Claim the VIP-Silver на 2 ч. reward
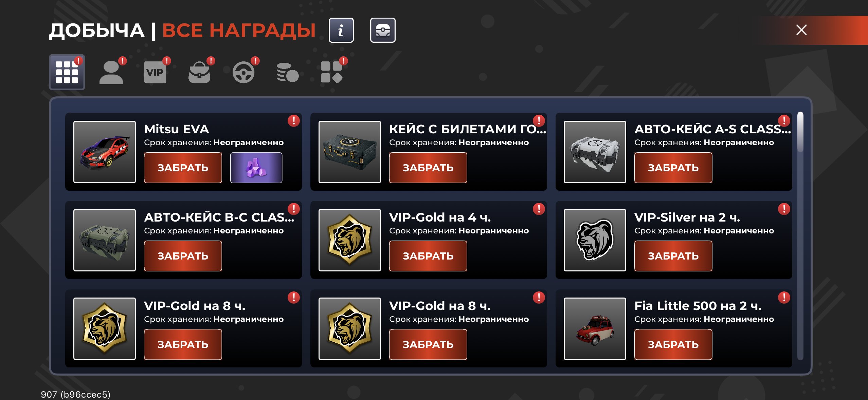 [x=673, y=256]
